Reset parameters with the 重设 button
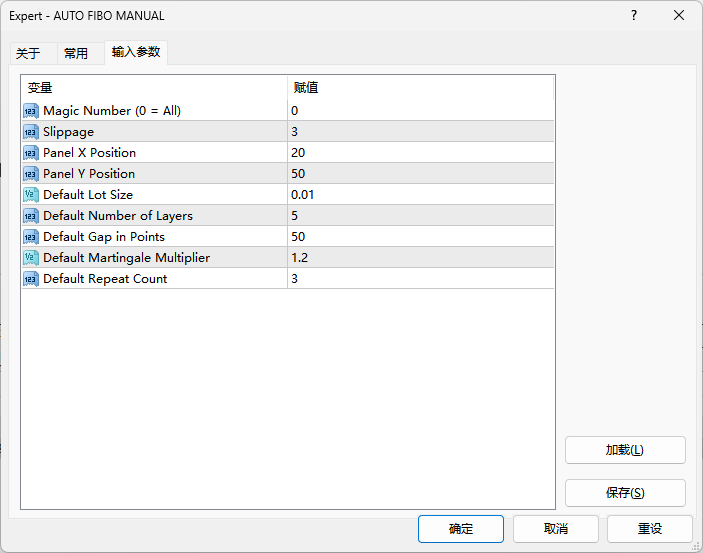Screen dimensions: 703x553 650,529
